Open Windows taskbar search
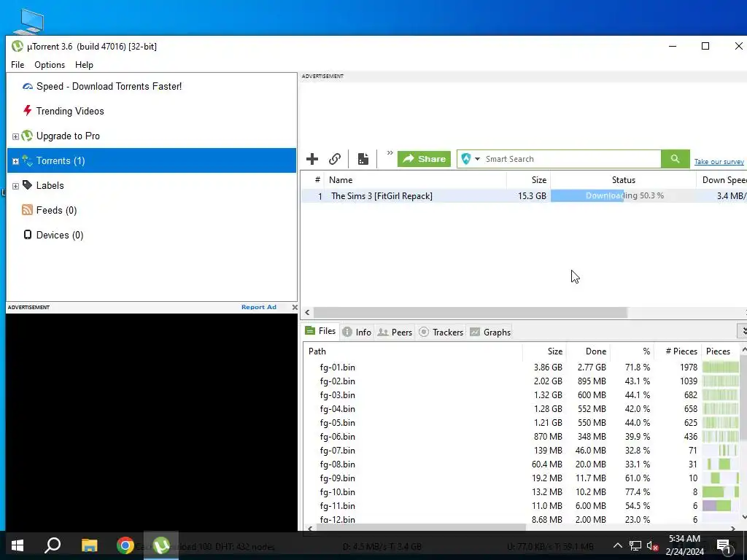The height and width of the screenshot is (560, 747). 53,545
